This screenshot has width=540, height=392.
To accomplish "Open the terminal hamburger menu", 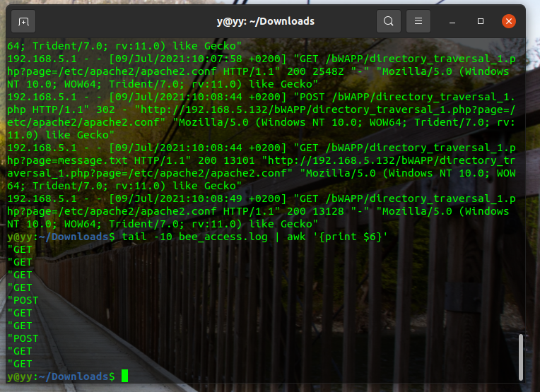I will [x=418, y=21].
